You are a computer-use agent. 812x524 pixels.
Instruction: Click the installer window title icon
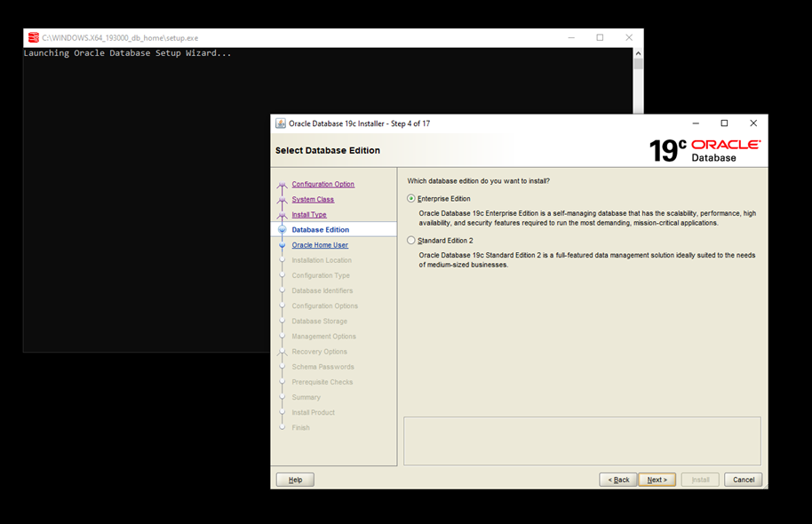[x=281, y=123]
